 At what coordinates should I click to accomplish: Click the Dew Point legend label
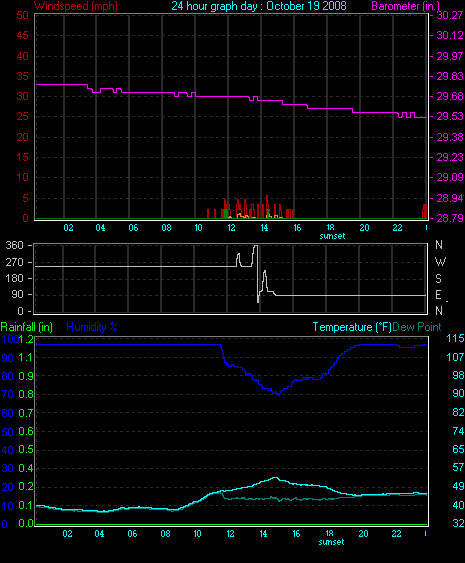point(417,327)
